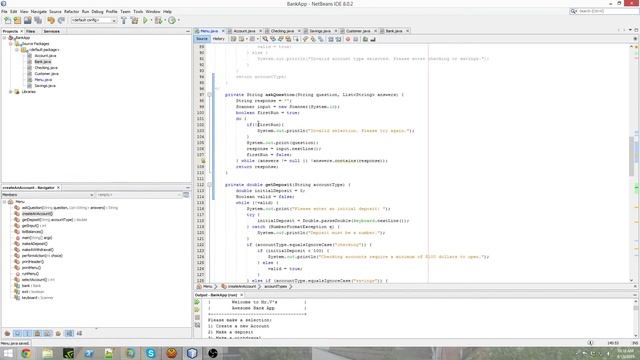
Task: Collapse the BankApp project node
Action: (x=4, y=38)
